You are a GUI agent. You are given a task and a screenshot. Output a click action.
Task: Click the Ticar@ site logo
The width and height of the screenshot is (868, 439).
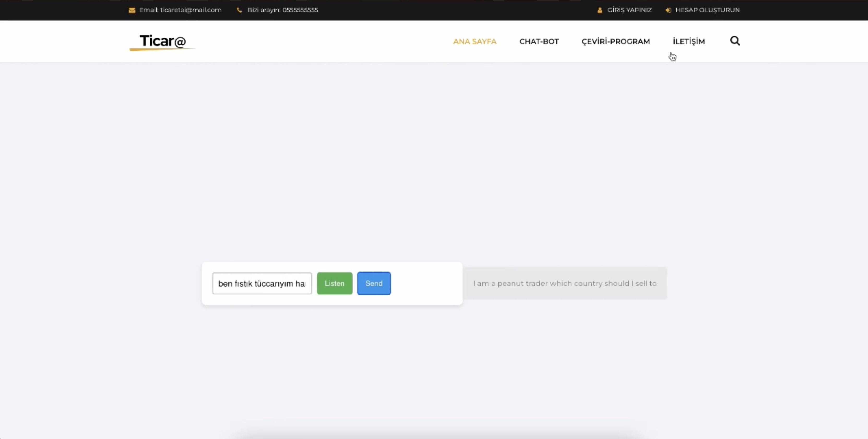162,41
